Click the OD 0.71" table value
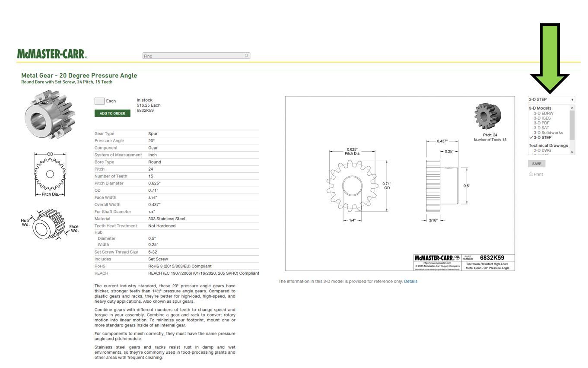588x368 pixels. coord(153,190)
